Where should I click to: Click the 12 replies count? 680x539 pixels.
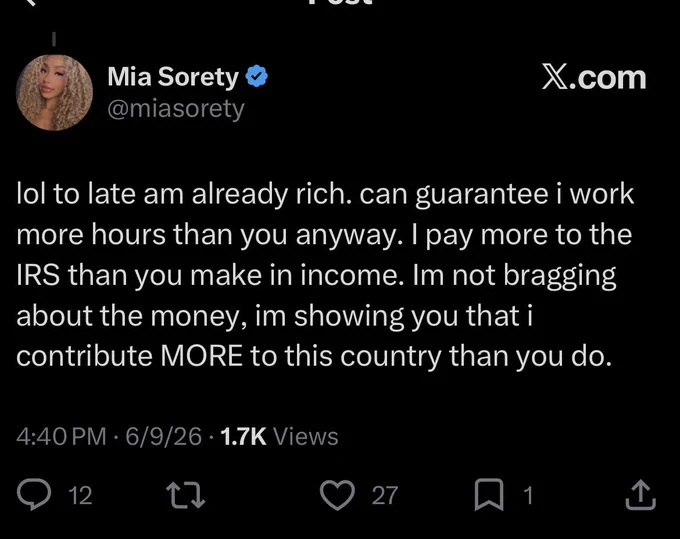tap(81, 495)
